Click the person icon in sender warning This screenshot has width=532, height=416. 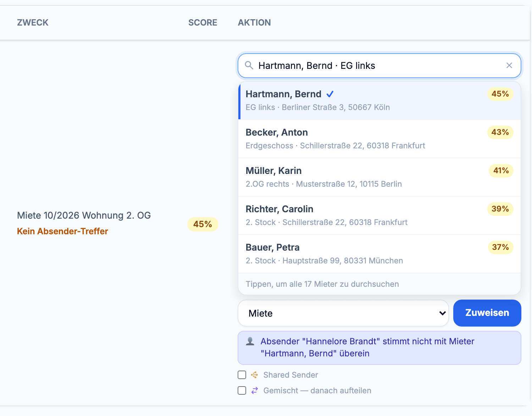(250, 341)
